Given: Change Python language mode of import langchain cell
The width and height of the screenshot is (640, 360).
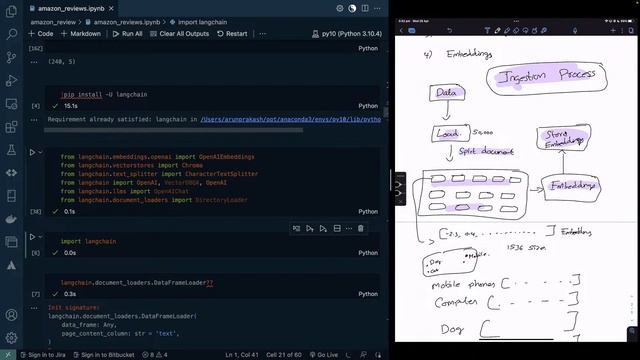Looking at the screenshot, I should (x=368, y=253).
